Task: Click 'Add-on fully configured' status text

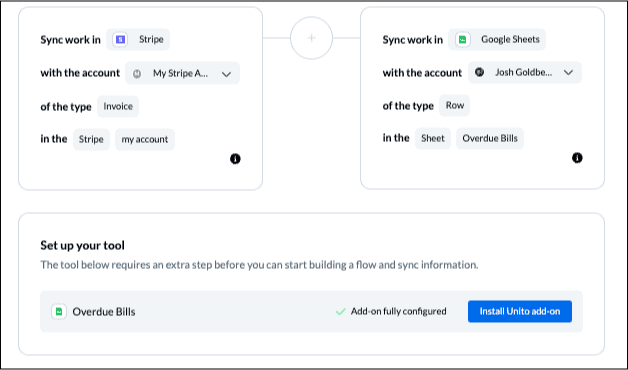Action: click(399, 312)
